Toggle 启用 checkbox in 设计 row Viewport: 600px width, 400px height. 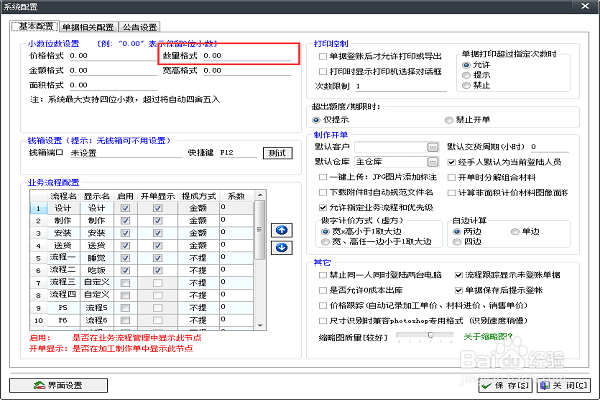[125, 208]
